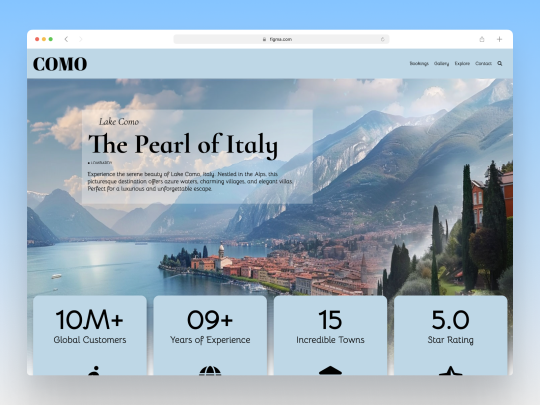Click the Lombardy location tag
The height and width of the screenshot is (405, 540).
100,163
